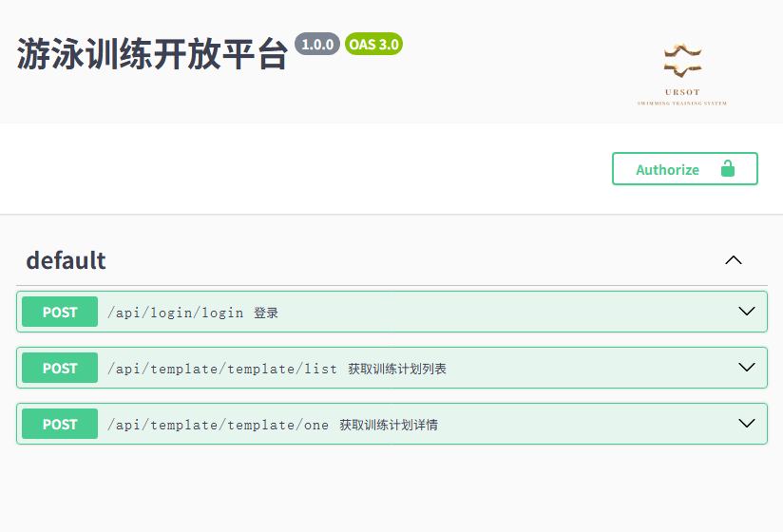Click the /api/template/template/list path
Screen dimensions: 783x532
point(221,369)
